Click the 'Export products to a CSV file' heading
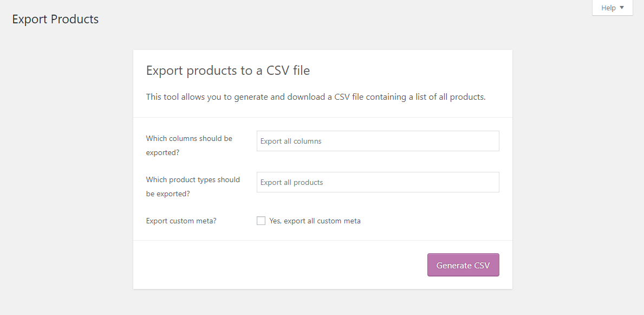Viewport: 644px width, 315px height. [228, 70]
